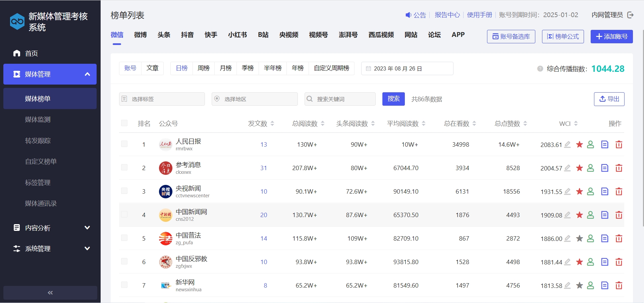Check the checkbox for 人民日报 row

[x=124, y=144]
